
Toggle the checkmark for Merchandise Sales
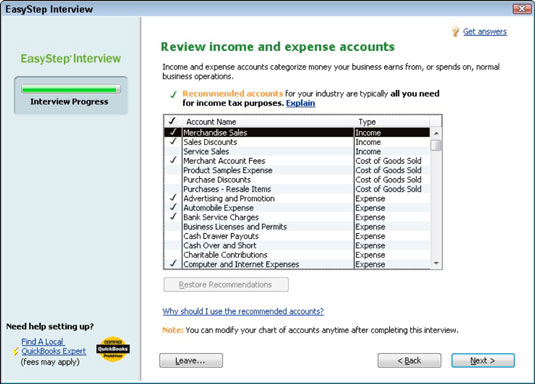(x=173, y=132)
